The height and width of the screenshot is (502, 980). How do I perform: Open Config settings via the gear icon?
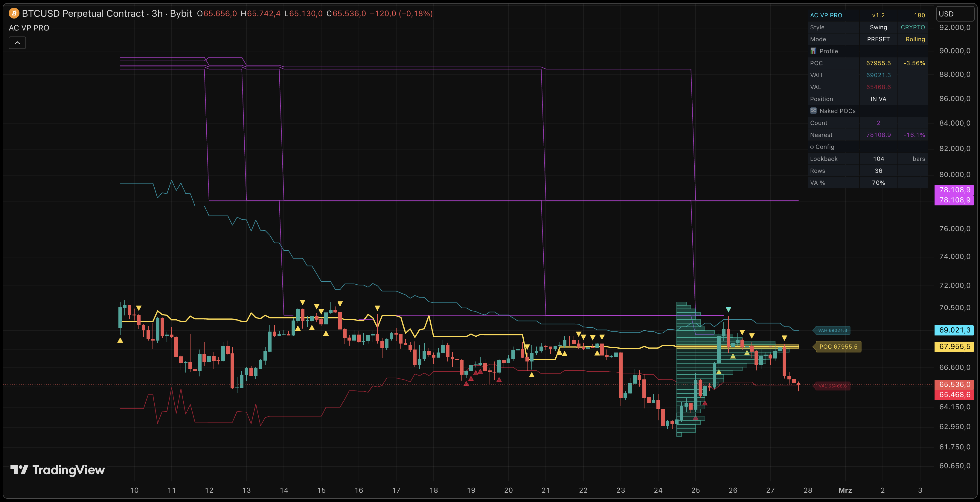coord(812,147)
